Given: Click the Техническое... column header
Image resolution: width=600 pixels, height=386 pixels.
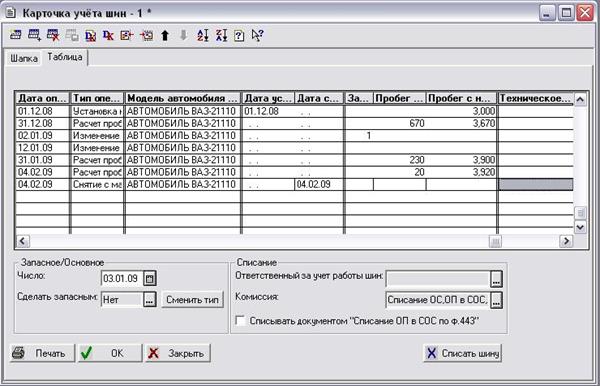Looking at the screenshot, I should click(x=536, y=98).
